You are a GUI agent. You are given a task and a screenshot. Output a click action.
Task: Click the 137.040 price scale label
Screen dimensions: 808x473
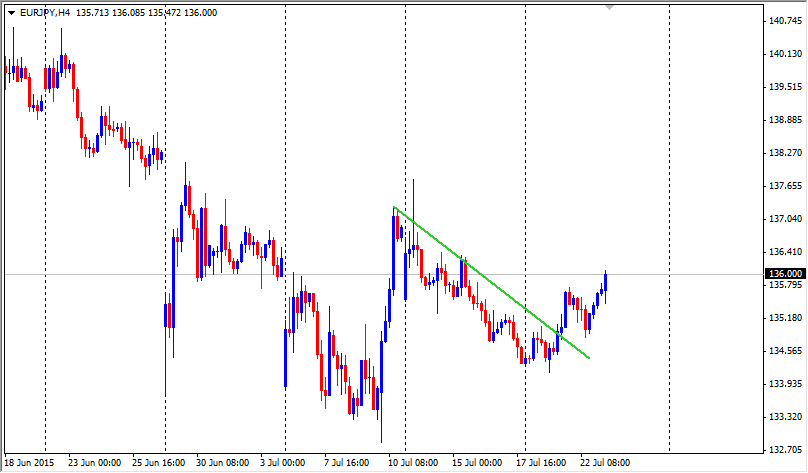785,218
